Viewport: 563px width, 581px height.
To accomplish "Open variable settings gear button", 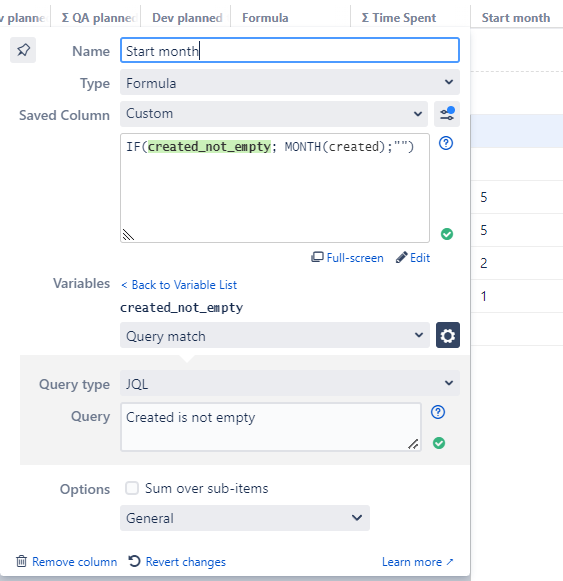I will (x=448, y=335).
